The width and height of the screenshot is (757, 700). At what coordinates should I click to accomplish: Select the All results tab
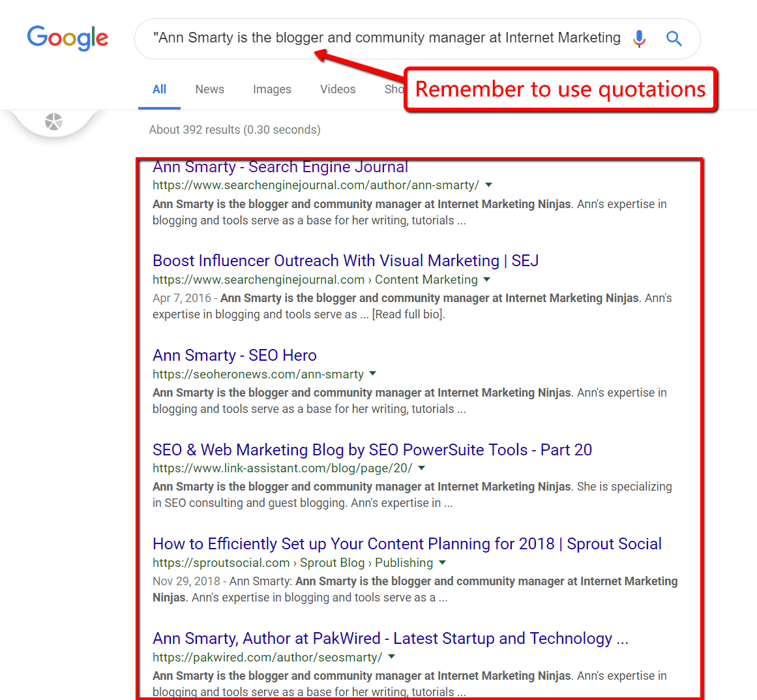coord(159,89)
